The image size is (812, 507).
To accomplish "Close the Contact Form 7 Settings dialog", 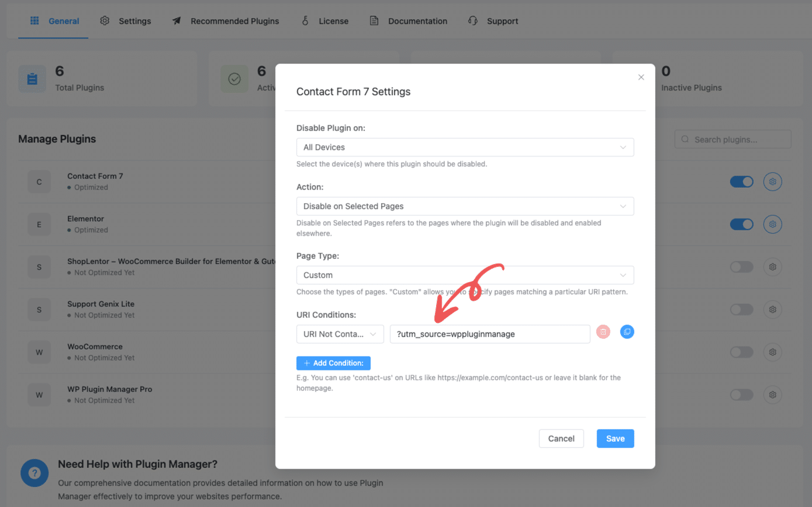I will click(641, 77).
